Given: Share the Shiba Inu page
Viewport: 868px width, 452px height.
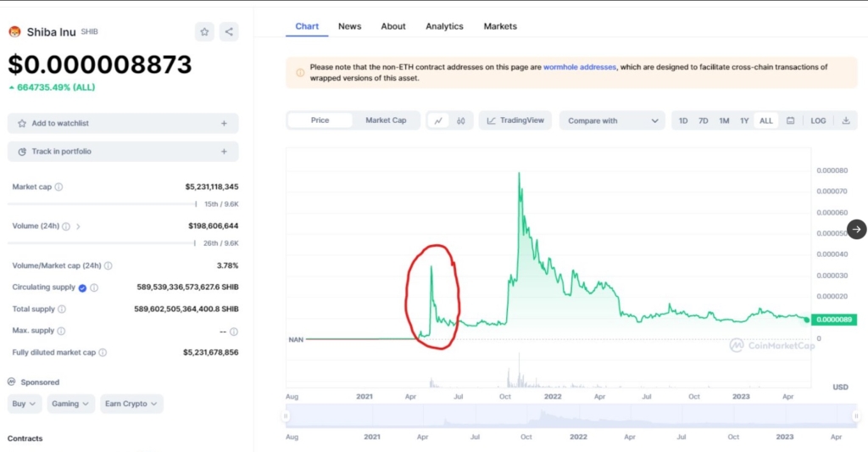Looking at the screenshot, I should tap(229, 31).
